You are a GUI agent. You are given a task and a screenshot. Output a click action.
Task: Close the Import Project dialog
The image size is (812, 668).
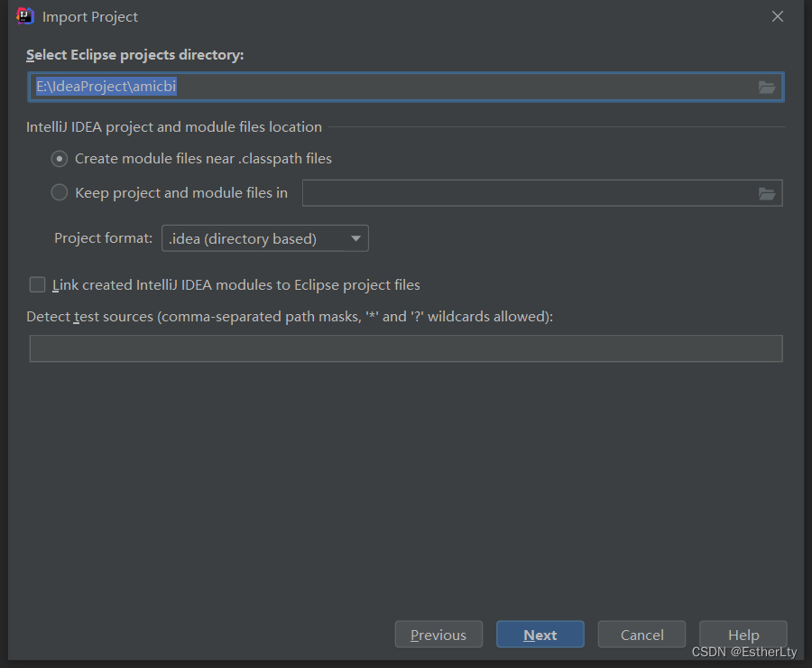pyautogui.click(x=778, y=16)
